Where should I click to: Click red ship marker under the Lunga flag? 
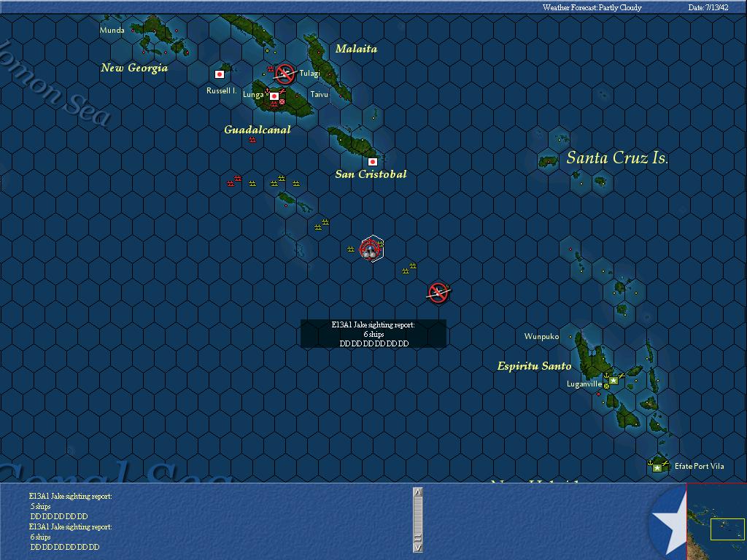tap(274, 104)
